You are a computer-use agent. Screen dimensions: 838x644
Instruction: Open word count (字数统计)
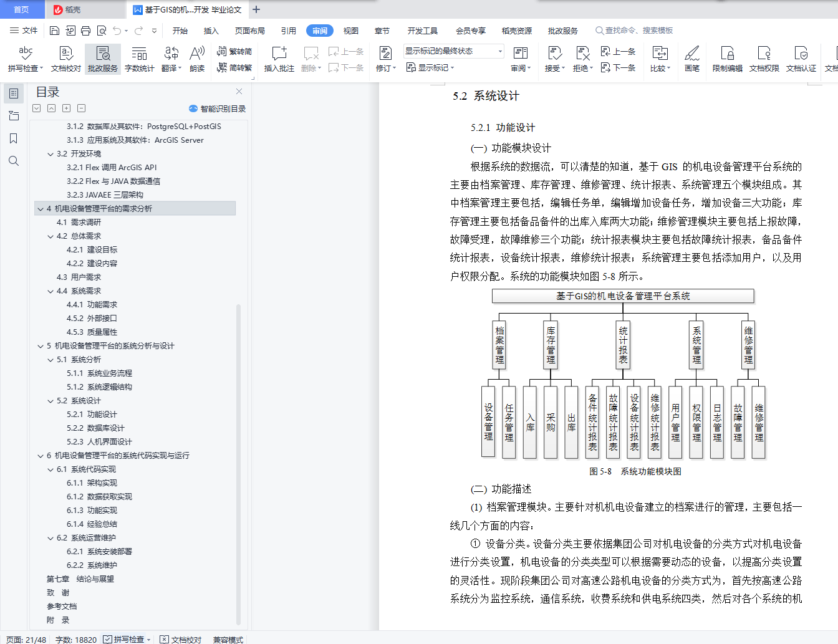(140, 59)
